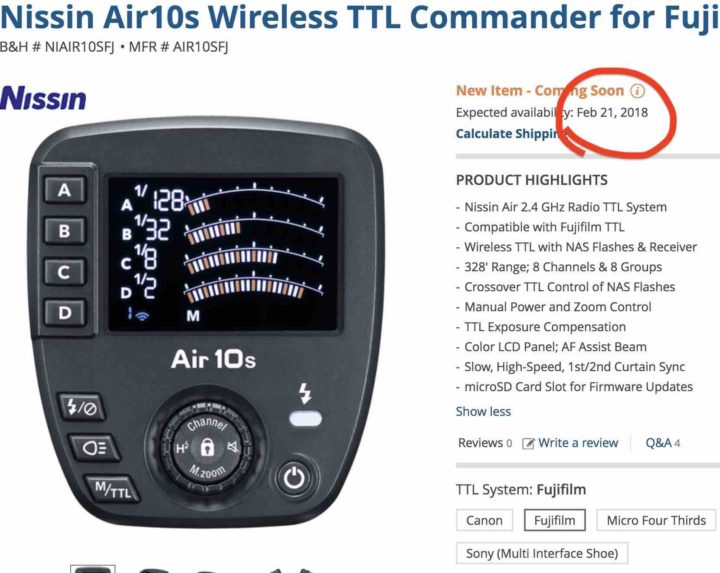Select the Fujifilm TTL system option
The width and height of the screenshot is (720, 573).
point(555,520)
